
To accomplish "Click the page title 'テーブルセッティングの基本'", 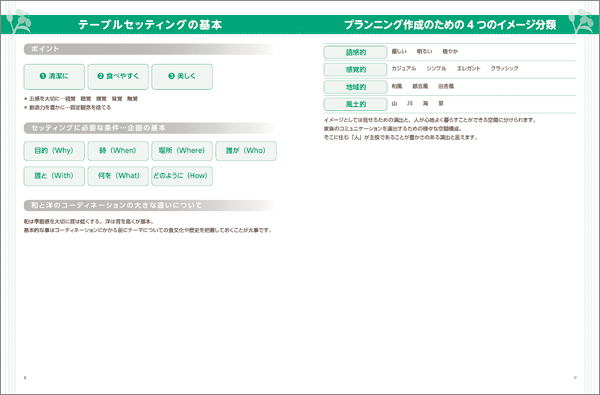I will point(150,25).
